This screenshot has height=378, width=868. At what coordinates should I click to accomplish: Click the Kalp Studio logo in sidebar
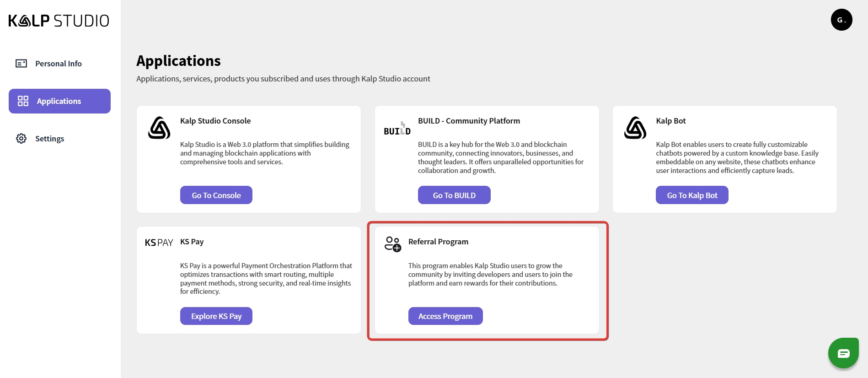(x=59, y=21)
